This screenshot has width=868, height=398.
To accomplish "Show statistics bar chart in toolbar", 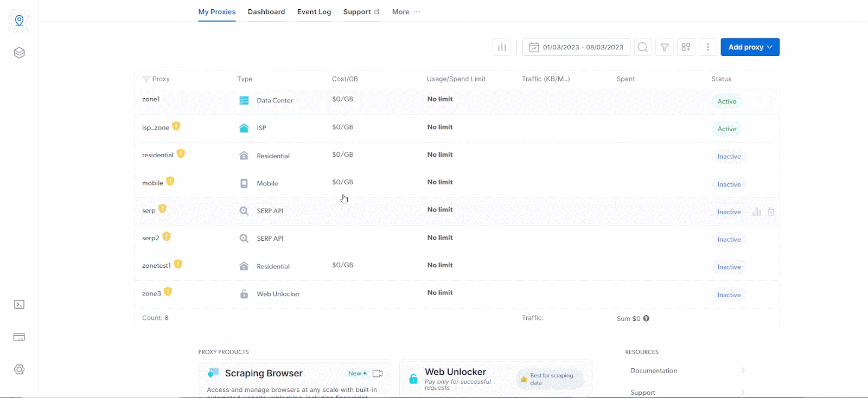I will point(502,47).
